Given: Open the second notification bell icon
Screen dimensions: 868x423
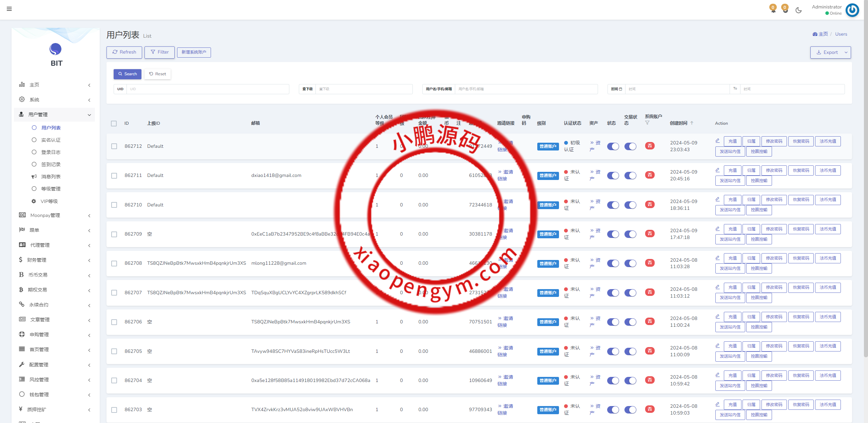Looking at the screenshot, I should [x=785, y=9].
